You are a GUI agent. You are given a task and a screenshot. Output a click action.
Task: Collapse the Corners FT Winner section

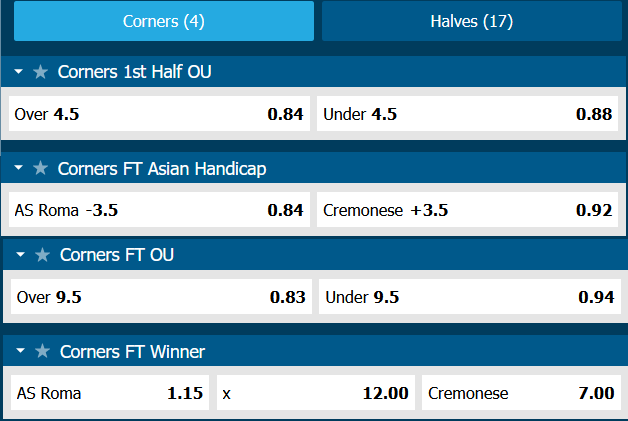(x=21, y=351)
